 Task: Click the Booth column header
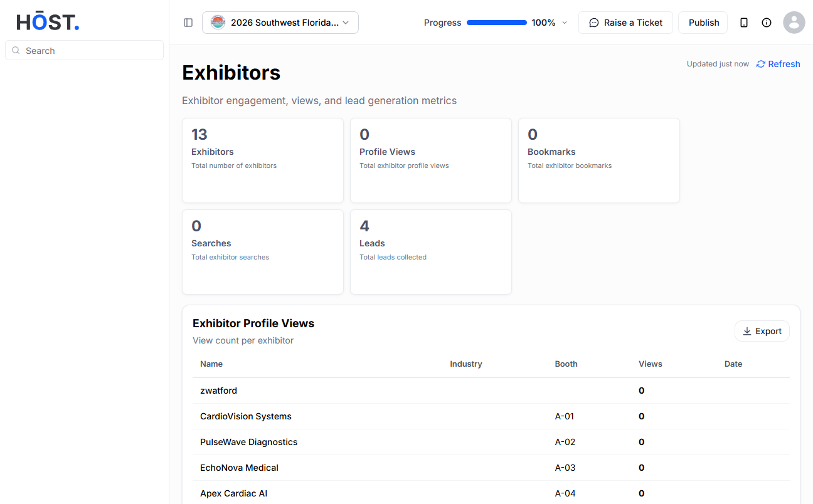(x=566, y=364)
